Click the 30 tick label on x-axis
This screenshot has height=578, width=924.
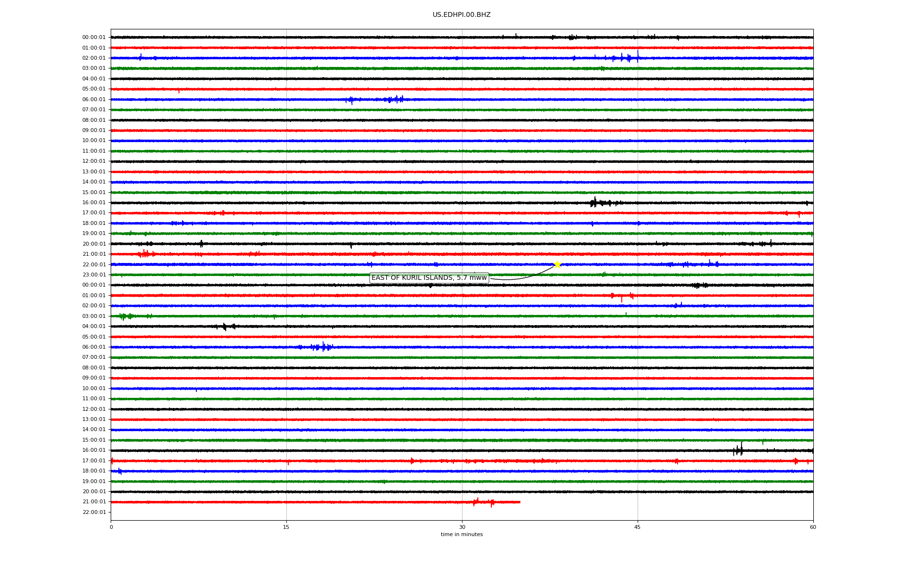pos(462,527)
